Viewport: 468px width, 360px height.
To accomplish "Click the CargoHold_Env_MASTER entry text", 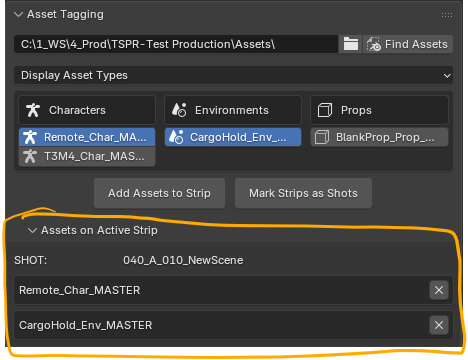I will (86, 325).
